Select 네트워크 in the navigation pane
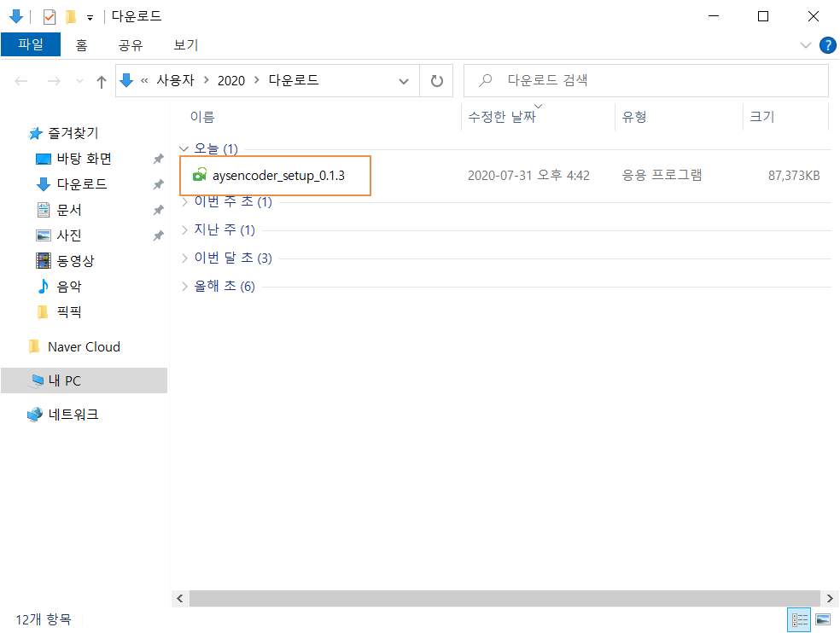The width and height of the screenshot is (840, 633). [x=73, y=415]
